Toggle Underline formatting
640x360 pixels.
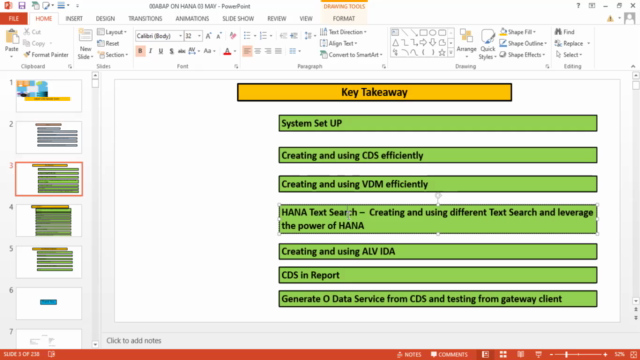click(161, 51)
